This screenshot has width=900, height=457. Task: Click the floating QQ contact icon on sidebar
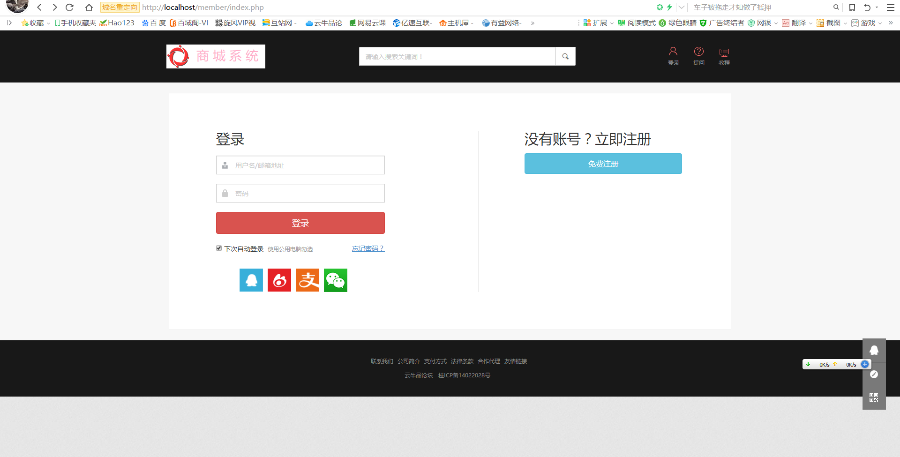coord(873,350)
